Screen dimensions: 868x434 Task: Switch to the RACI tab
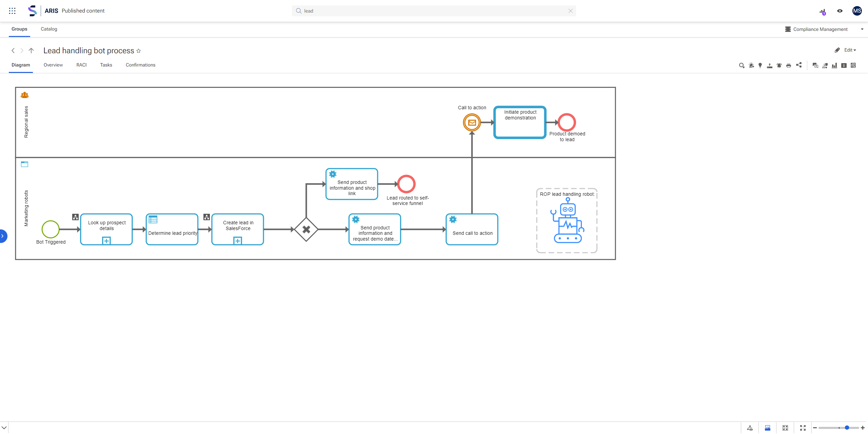click(x=81, y=65)
